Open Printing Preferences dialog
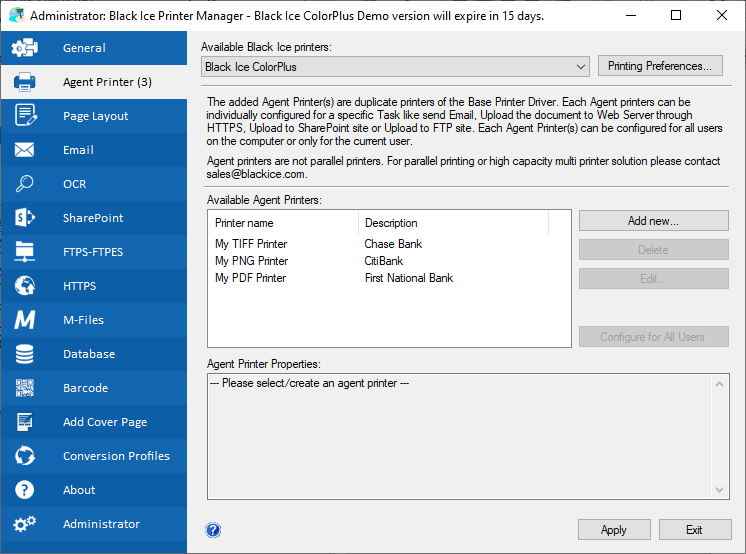Screen dimensions: 746x554 (x=661, y=66)
